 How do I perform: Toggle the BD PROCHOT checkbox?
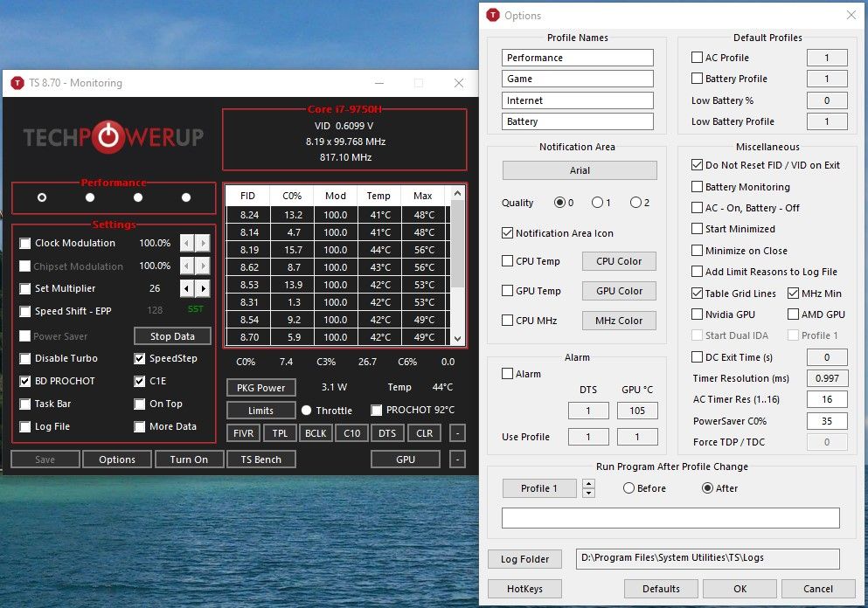pos(25,381)
